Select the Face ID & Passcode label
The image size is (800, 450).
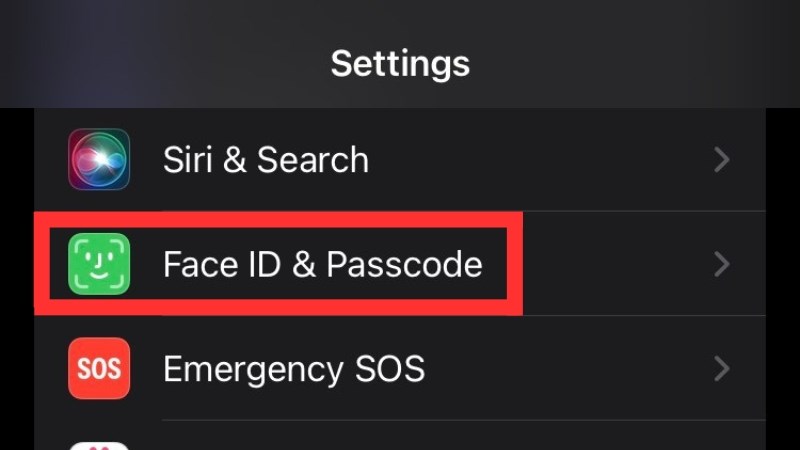(322, 265)
